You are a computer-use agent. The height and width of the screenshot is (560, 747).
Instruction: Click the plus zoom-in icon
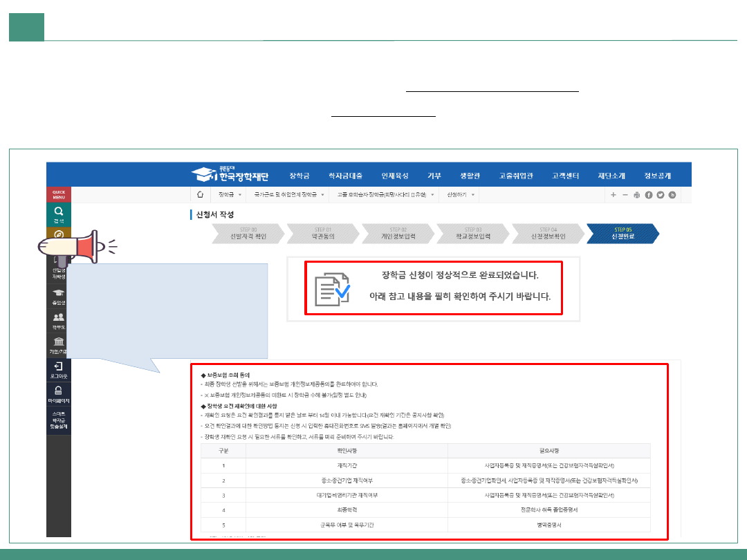[x=613, y=195]
